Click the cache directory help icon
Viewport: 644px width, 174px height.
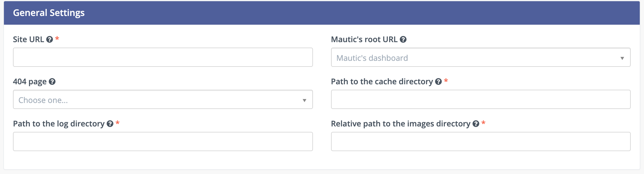pyautogui.click(x=439, y=82)
